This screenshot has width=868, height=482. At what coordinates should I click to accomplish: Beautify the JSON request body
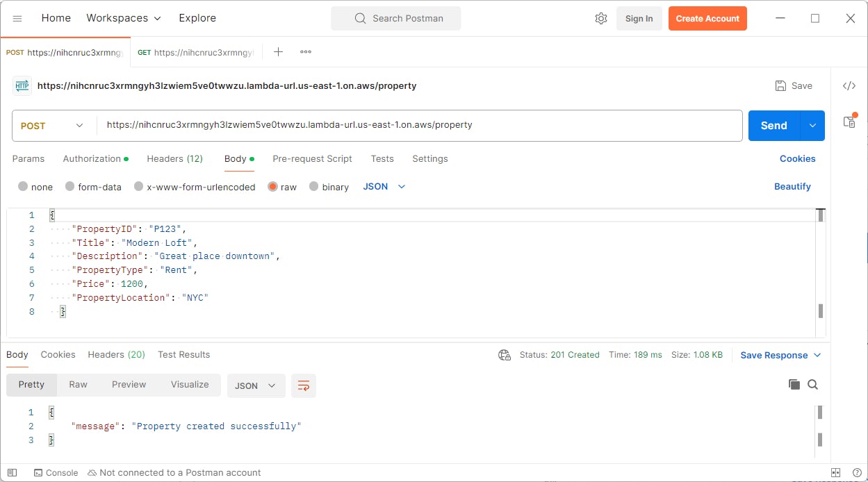pyautogui.click(x=792, y=186)
